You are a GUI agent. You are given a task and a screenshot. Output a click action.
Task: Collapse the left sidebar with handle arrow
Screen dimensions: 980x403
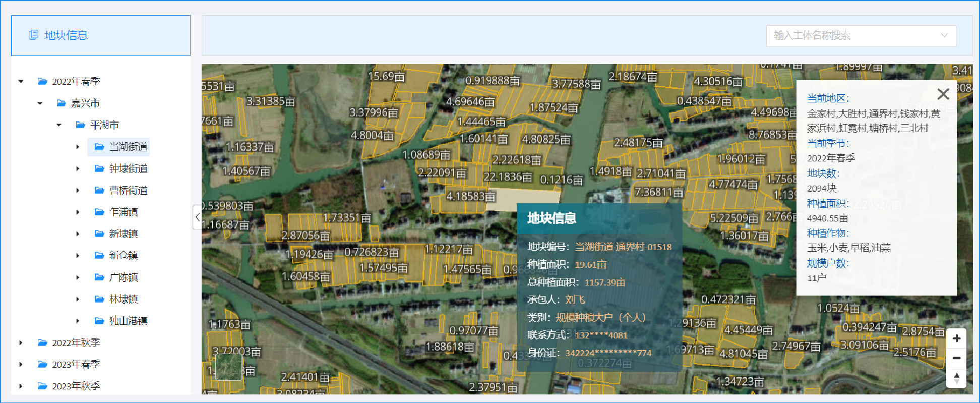197,217
